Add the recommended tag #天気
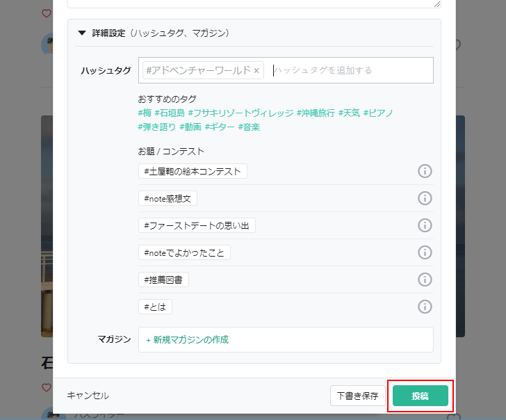 pos(349,113)
